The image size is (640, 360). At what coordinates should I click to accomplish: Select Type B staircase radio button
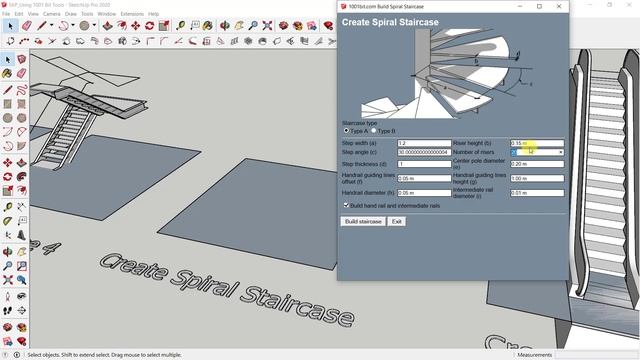(373, 131)
